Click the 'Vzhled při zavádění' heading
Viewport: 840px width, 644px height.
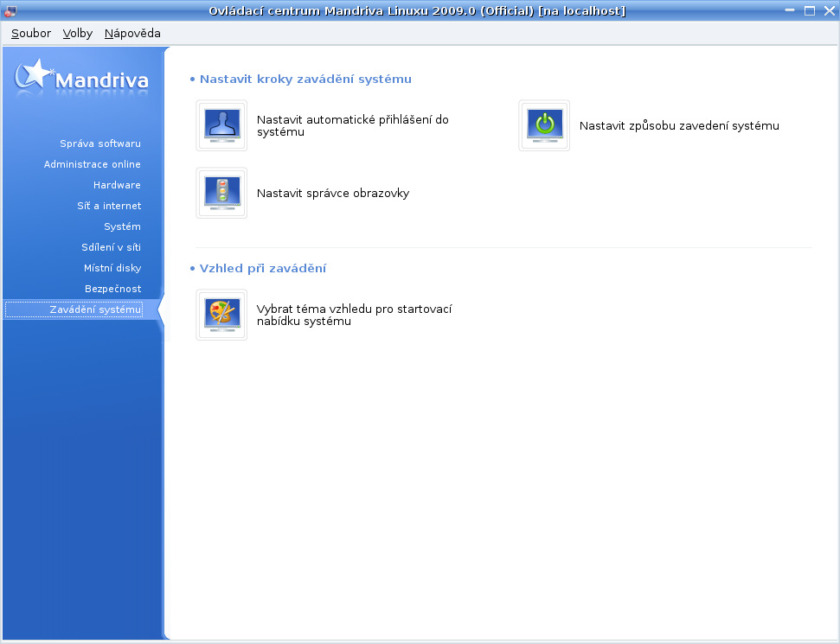[x=262, y=269]
